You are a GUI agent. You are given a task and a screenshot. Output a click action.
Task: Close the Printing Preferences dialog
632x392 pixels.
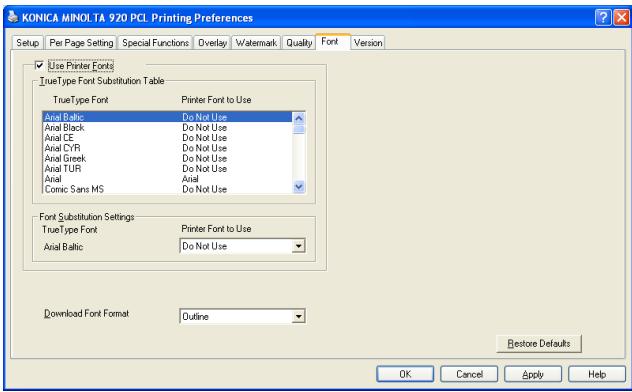(621, 18)
